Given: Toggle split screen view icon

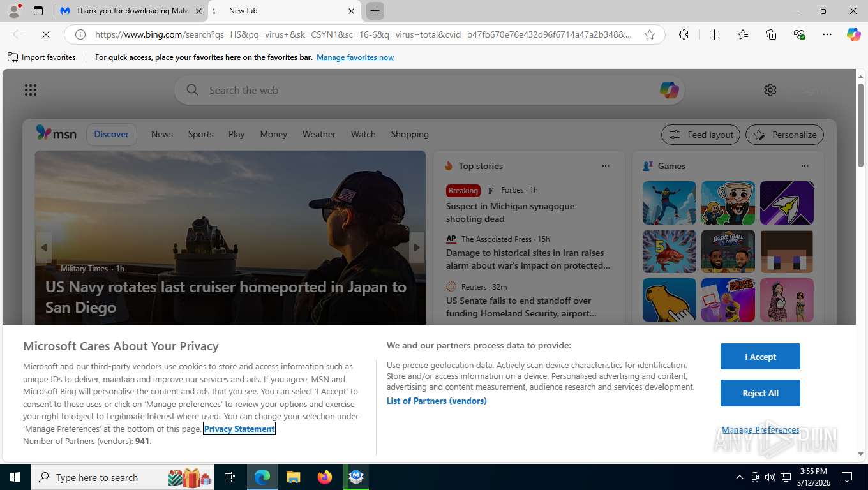Looking at the screenshot, I should 715,34.
